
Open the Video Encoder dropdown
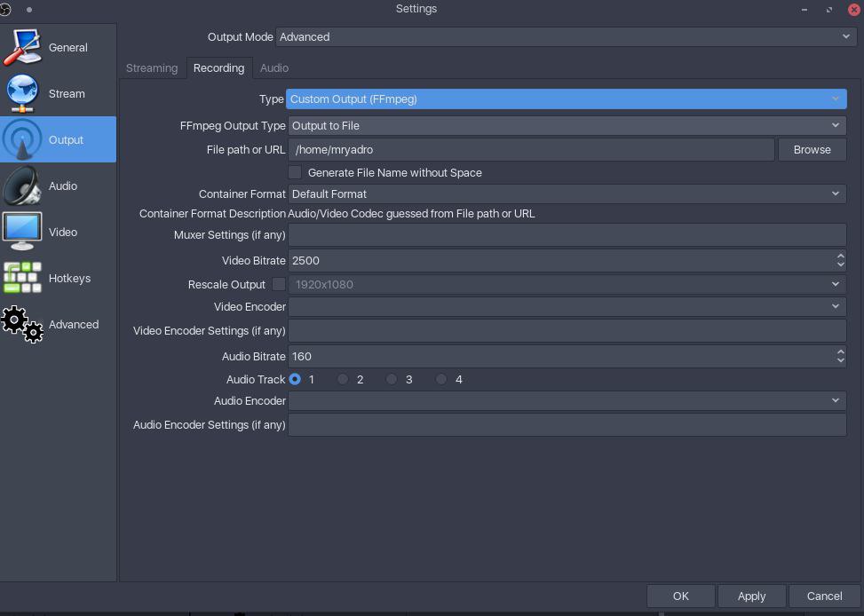tap(567, 306)
